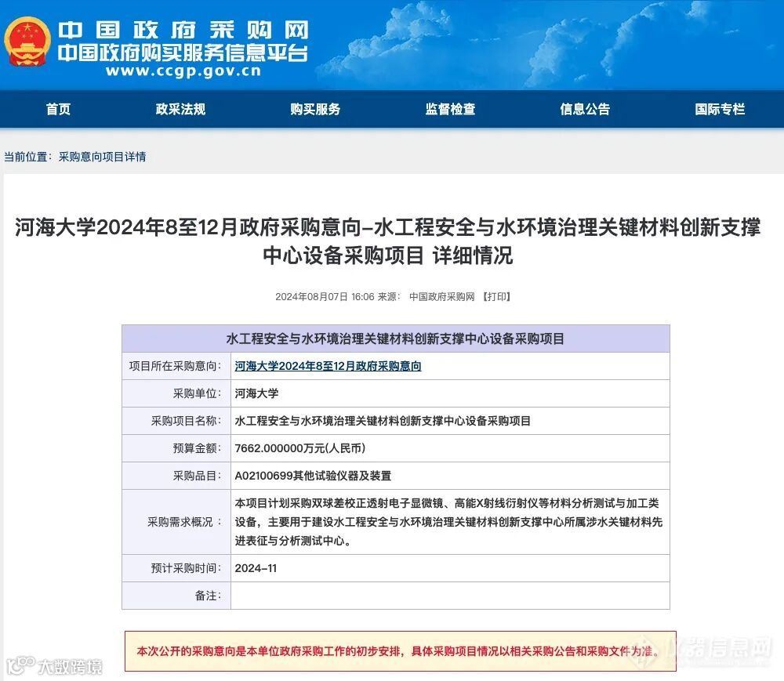784x681 pixels.
Task: Click the red notice text 本次公开的采购意向
Action: click(x=398, y=651)
